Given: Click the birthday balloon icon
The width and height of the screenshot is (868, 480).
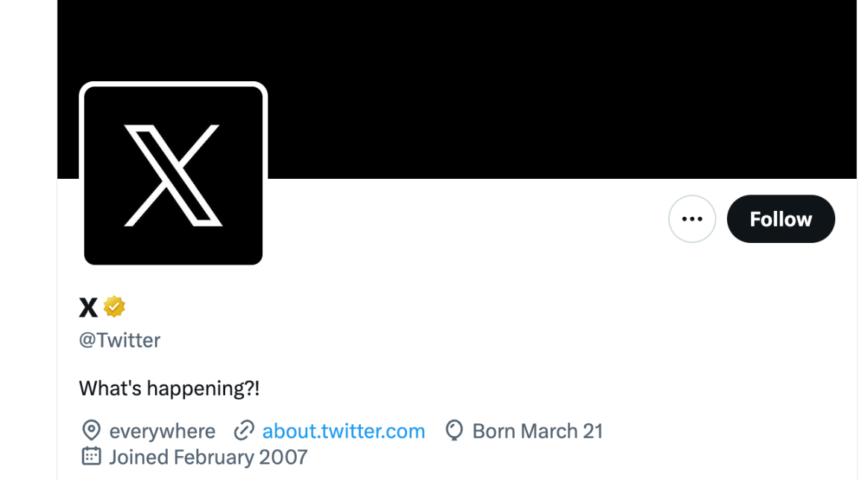Looking at the screenshot, I should click(454, 430).
